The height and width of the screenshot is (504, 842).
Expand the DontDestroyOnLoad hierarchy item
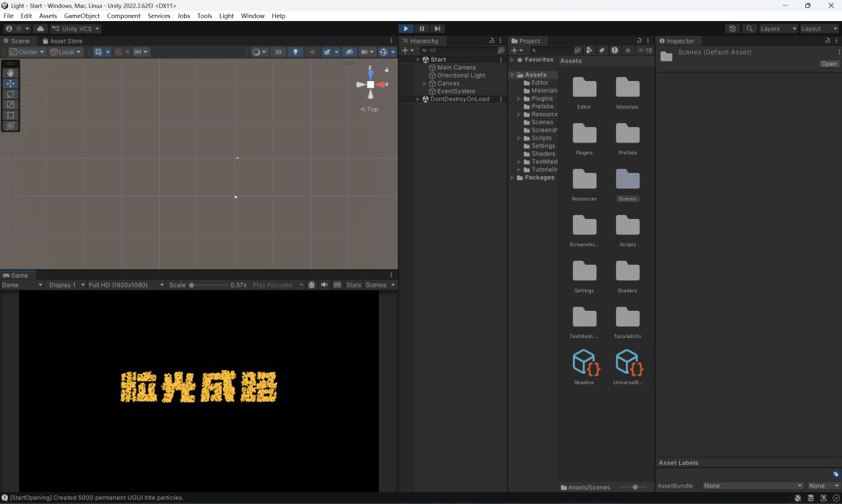click(x=418, y=99)
